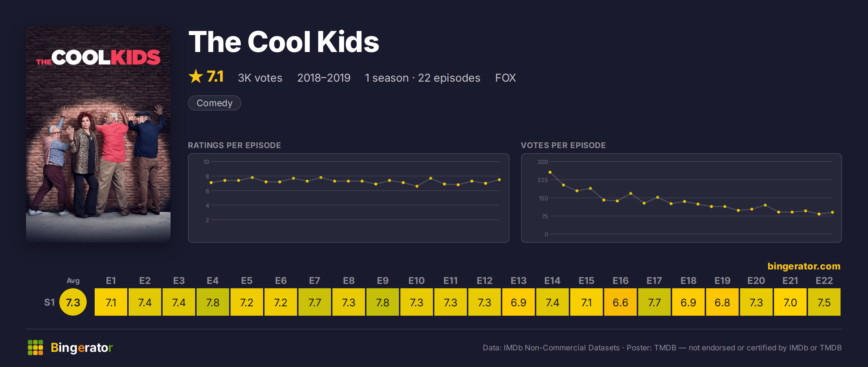Viewport: 868px width, 367px height.
Task: Open The Cool Kids poster image
Action: pyautogui.click(x=98, y=134)
